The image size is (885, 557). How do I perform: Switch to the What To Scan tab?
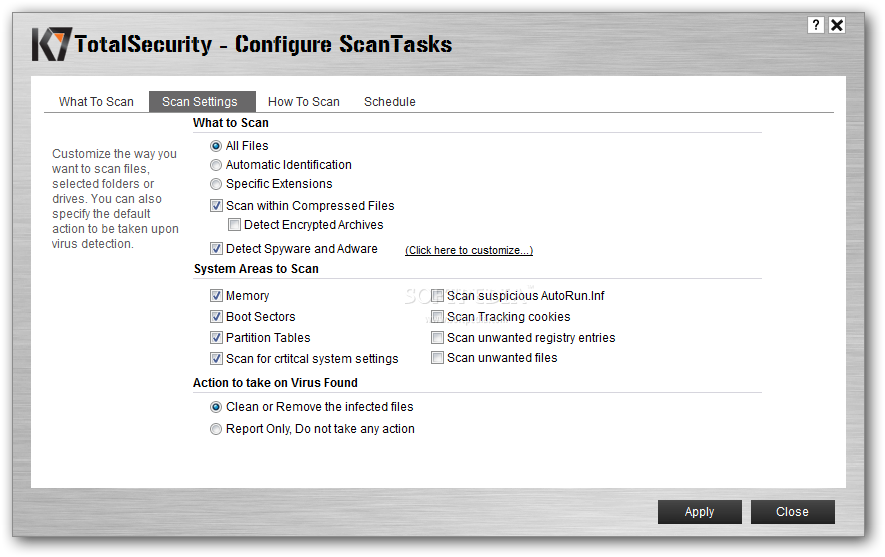click(x=96, y=102)
